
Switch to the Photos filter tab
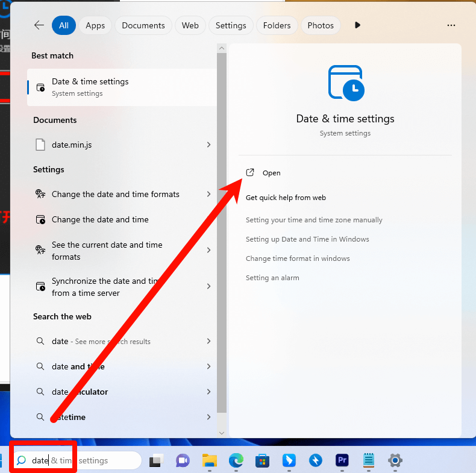[321, 25]
